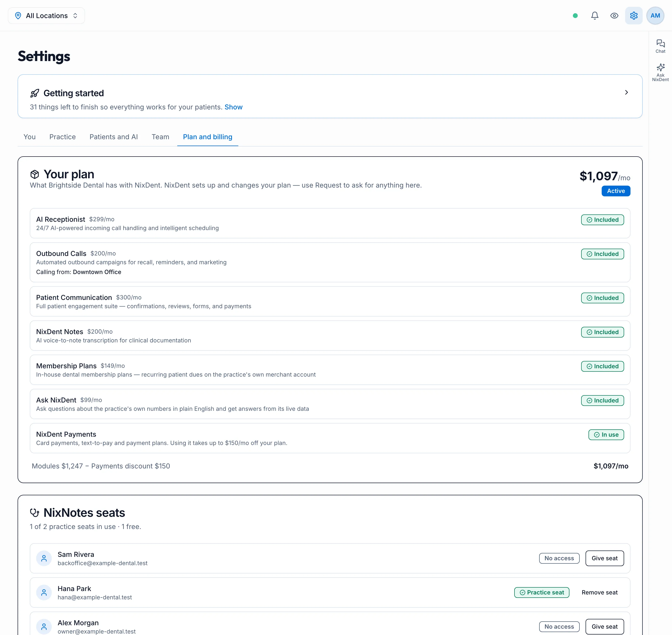Click Hana Park's avatar icon
Image resolution: width=672 pixels, height=635 pixels.
tap(44, 593)
